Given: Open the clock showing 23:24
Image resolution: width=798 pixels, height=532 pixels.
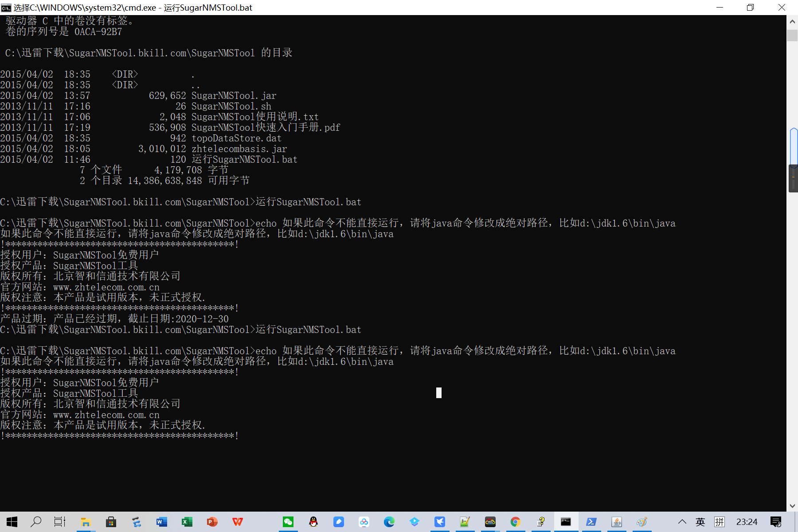Looking at the screenshot, I should pyautogui.click(x=747, y=522).
